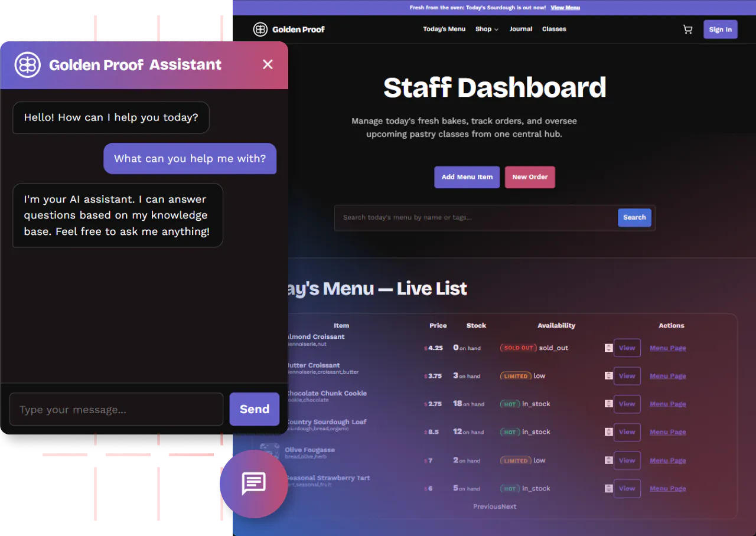The image size is (756, 536).
Task: View the Seasonal Strawberry Tart item
Action: (x=627, y=488)
